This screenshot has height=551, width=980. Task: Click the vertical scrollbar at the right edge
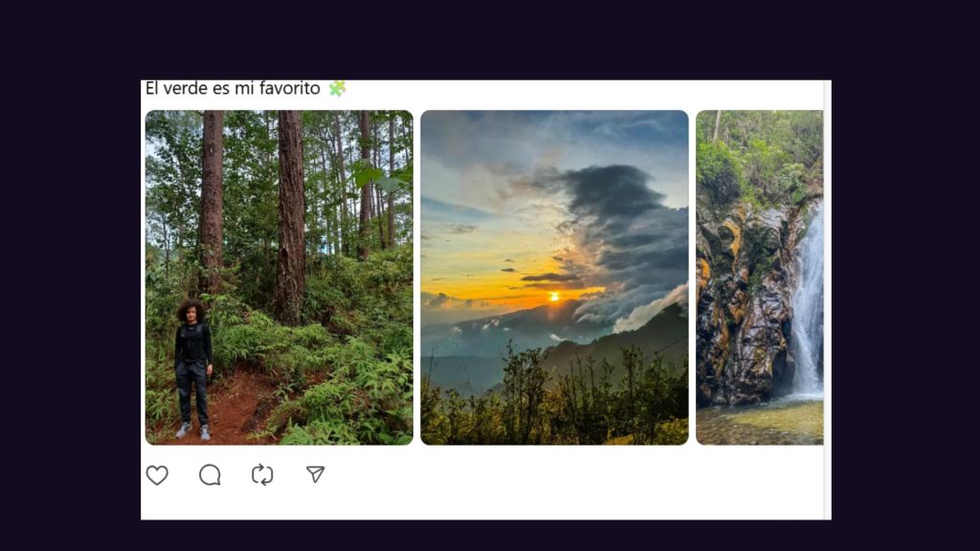(827, 287)
